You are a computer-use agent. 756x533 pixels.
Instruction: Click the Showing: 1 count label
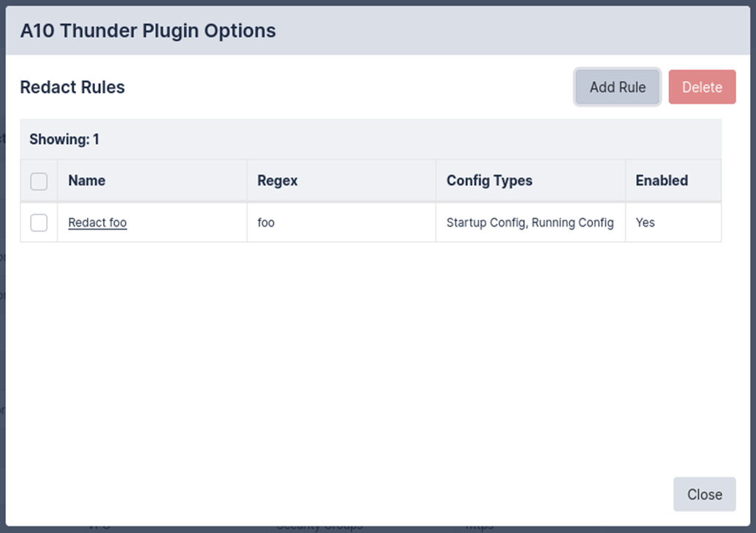point(64,140)
